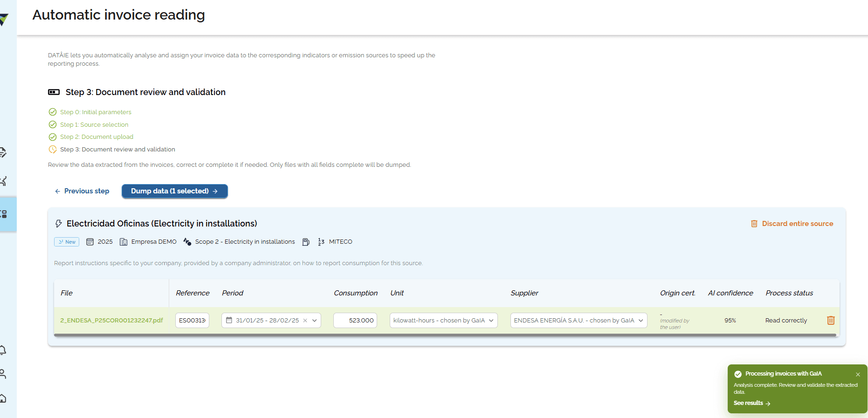Click the Supplier column header
This screenshot has height=418, width=868.
(524, 293)
